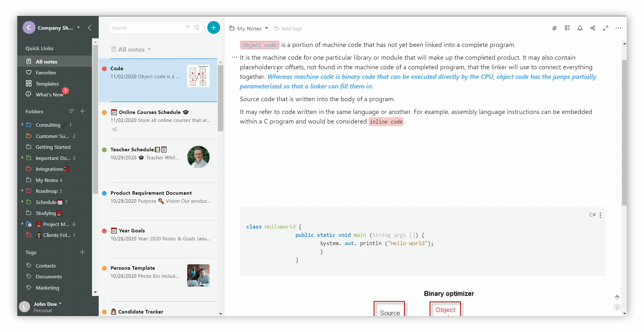Click the block handle dots beside paragraph
644x332 pixels.
(x=234, y=57)
